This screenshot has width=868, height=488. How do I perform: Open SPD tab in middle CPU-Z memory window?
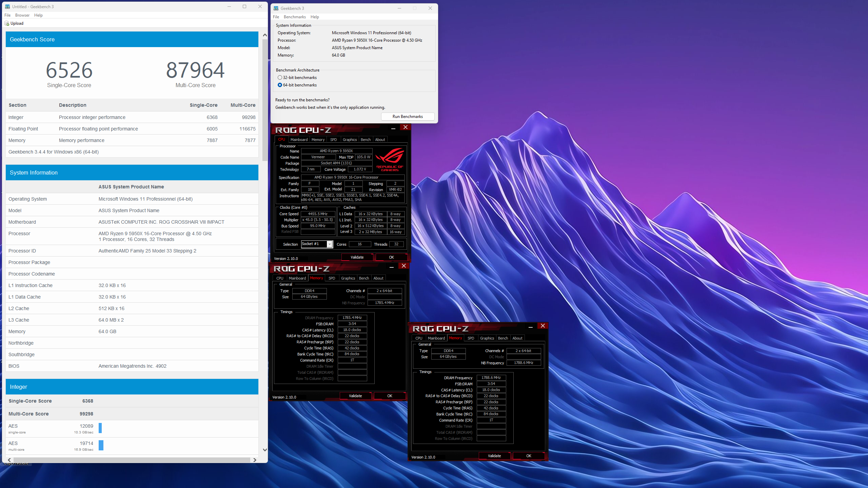pyautogui.click(x=332, y=278)
